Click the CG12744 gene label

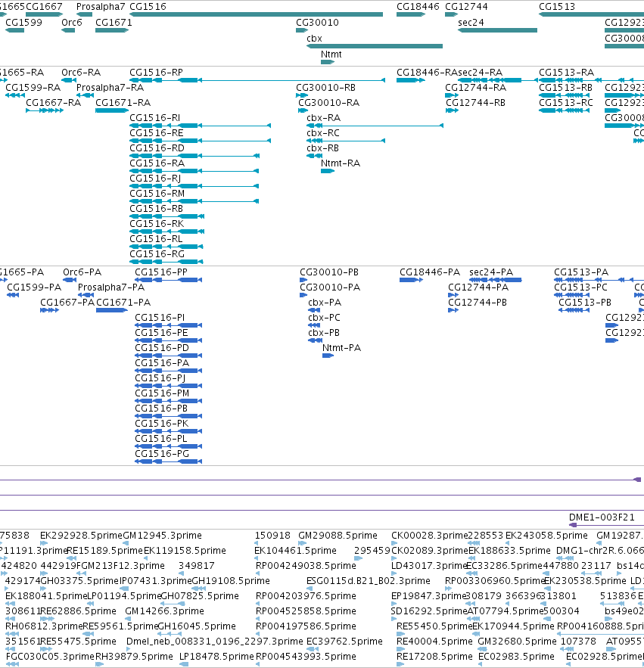(466, 6)
